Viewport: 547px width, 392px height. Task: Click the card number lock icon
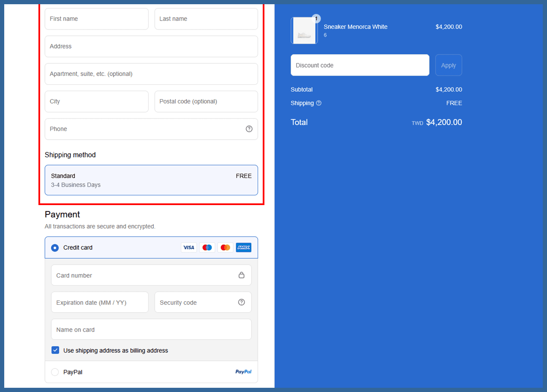[x=242, y=275]
